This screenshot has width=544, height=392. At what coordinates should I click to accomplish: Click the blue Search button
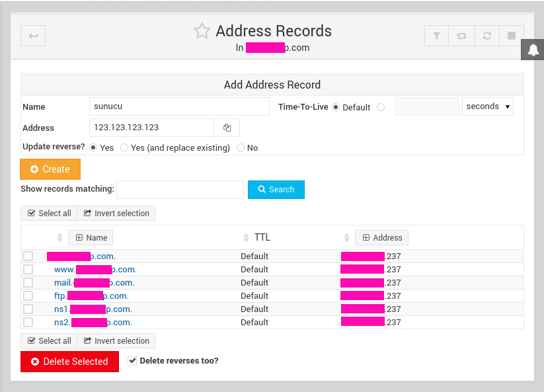[276, 190]
